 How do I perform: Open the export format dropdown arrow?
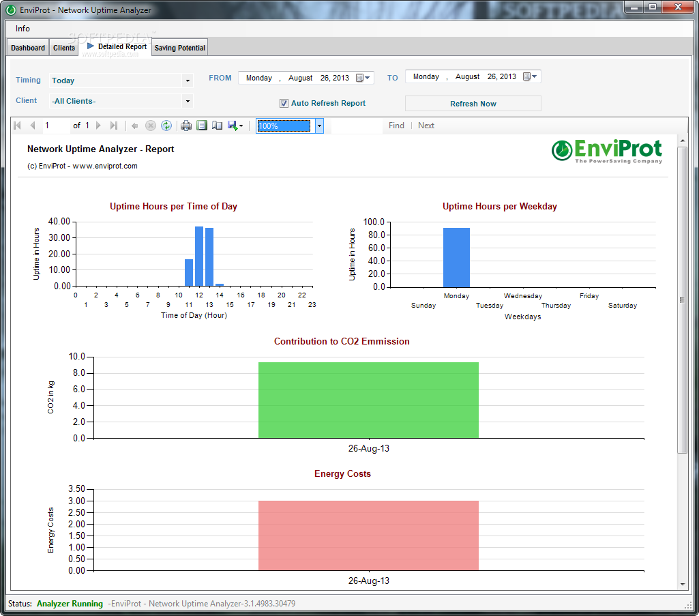(x=241, y=126)
